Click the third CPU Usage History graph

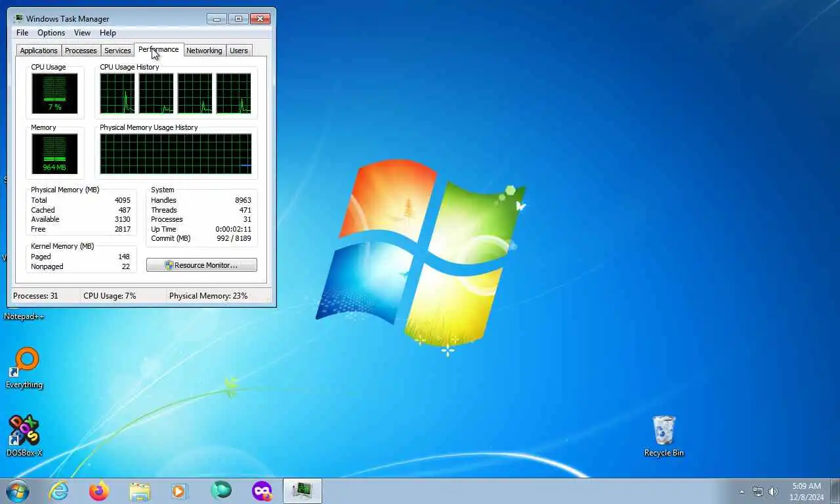pos(195,93)
